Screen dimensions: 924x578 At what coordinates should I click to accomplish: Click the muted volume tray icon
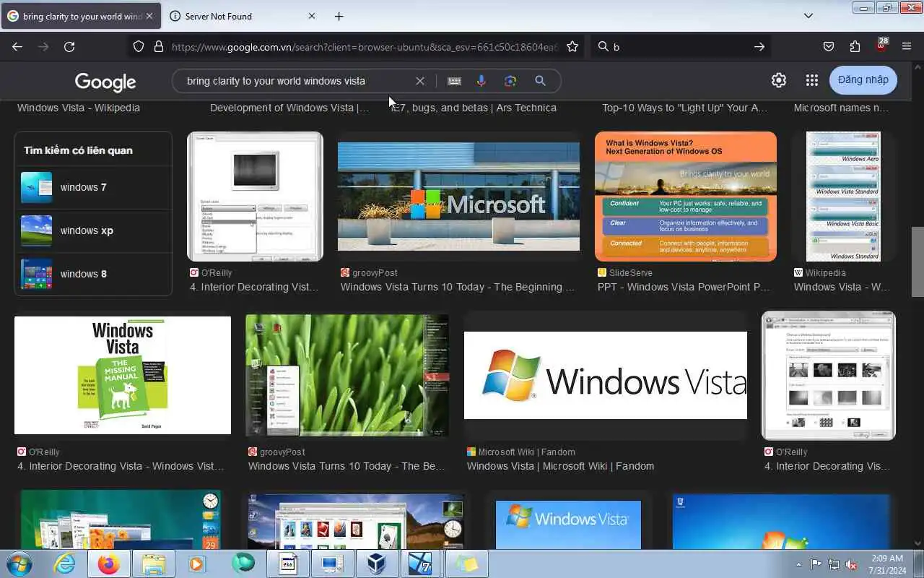point(852,564)
